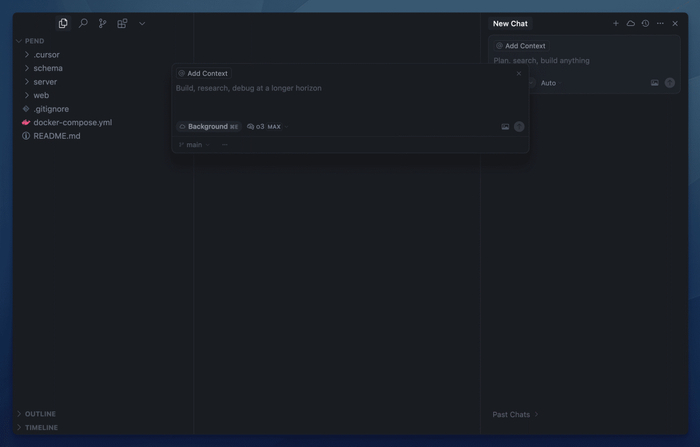This screenshot has width=700, height=447.
Task: Open the main branch selector
Action: click(194, 145)
